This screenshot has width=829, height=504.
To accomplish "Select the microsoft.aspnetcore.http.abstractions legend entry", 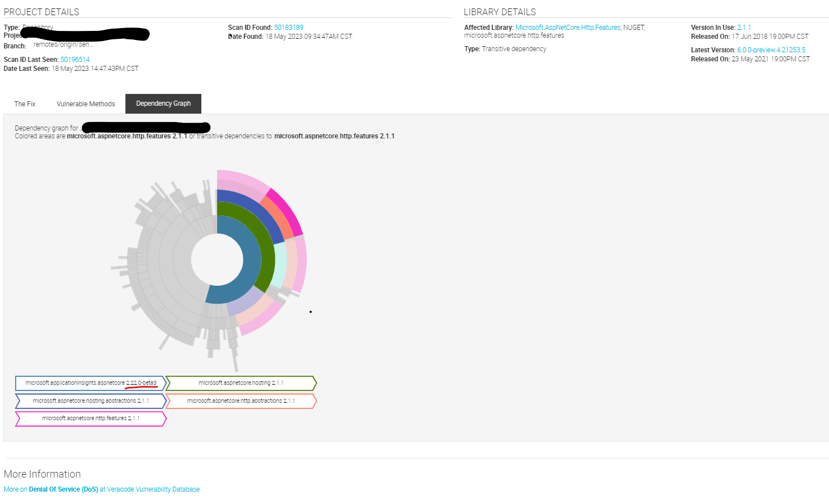I will 241,401.
